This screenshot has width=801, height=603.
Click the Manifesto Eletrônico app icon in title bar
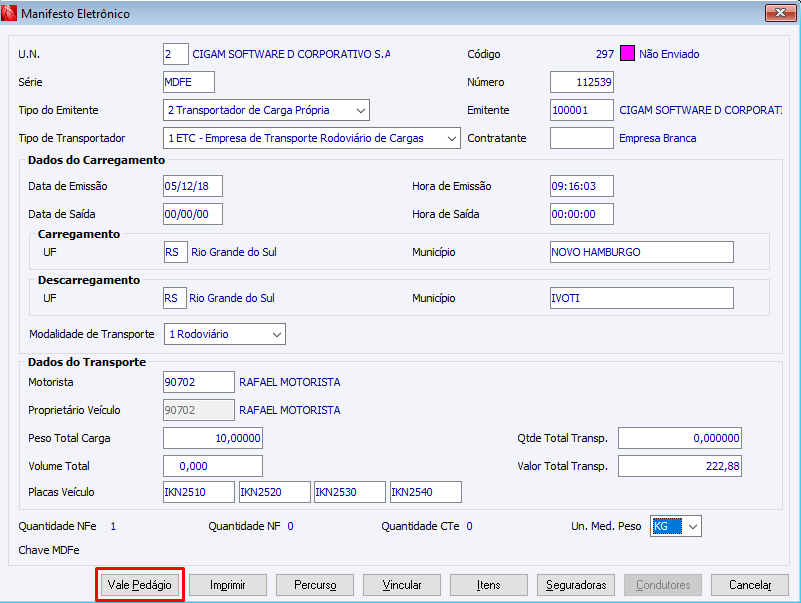click(x=9, y=13)
